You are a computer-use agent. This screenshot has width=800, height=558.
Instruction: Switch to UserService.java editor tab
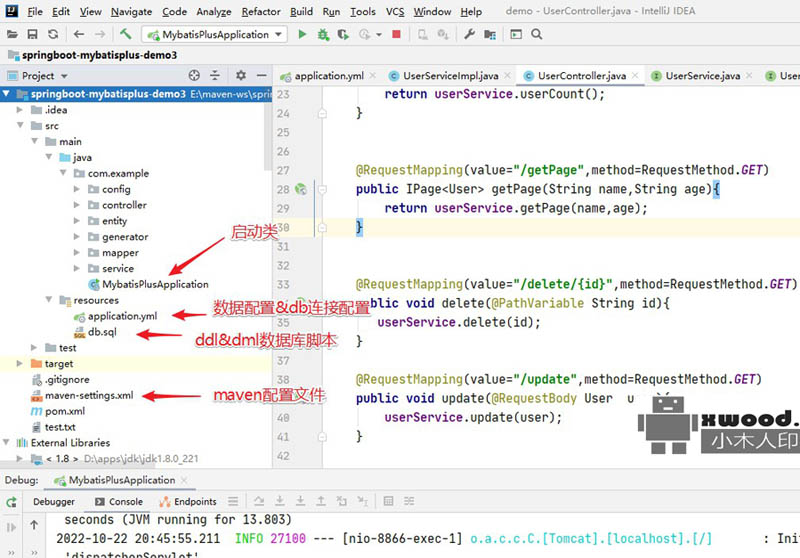[702, 76]
